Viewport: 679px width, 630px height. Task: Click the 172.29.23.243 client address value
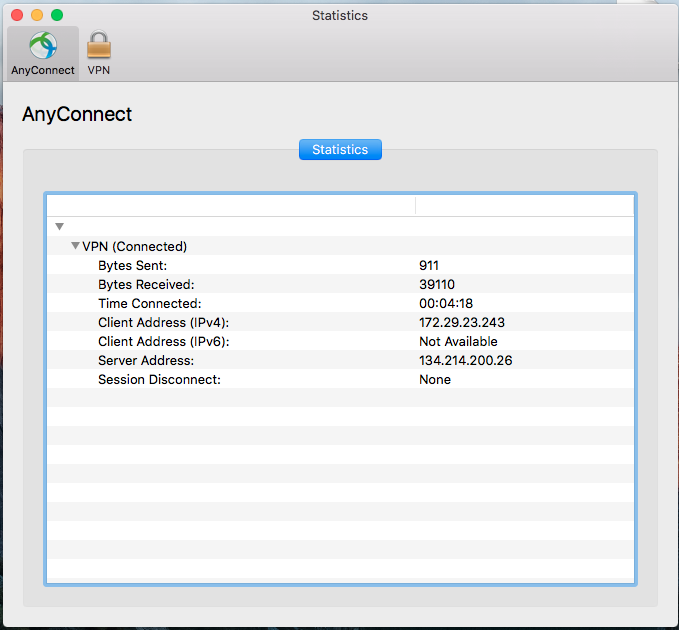462,322
